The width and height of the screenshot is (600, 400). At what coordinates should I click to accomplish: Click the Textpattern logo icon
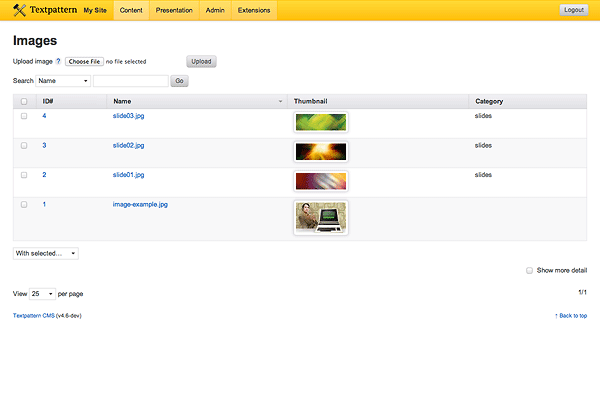coord(20,10)
